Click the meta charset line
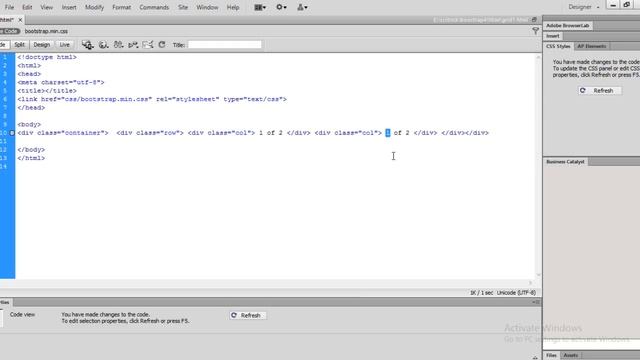 (x=61, y=82)
